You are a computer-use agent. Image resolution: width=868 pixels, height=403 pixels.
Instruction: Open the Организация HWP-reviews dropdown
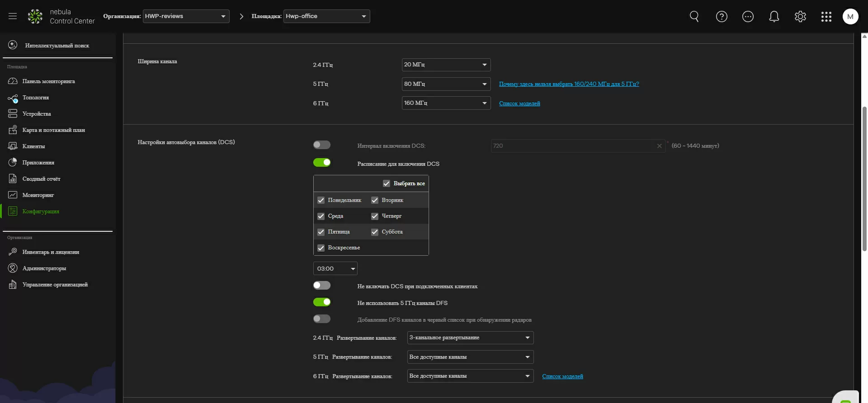point(186,16)
